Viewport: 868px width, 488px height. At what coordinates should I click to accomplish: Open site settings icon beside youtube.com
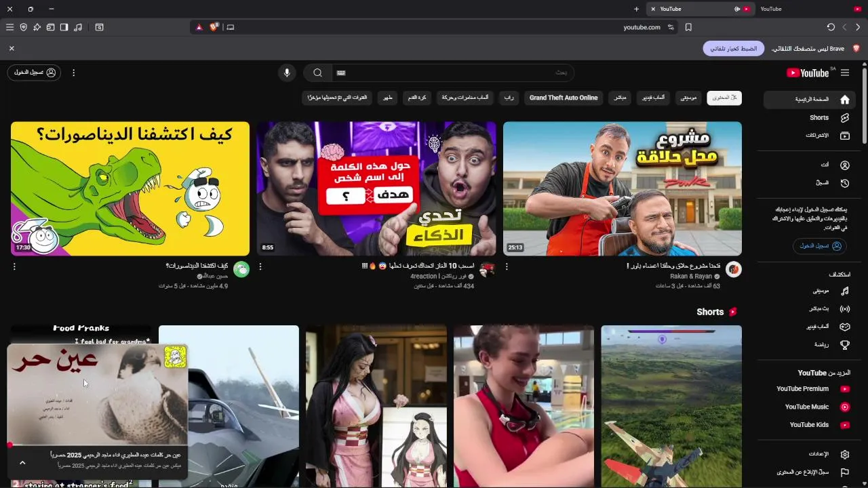[671, 27]
